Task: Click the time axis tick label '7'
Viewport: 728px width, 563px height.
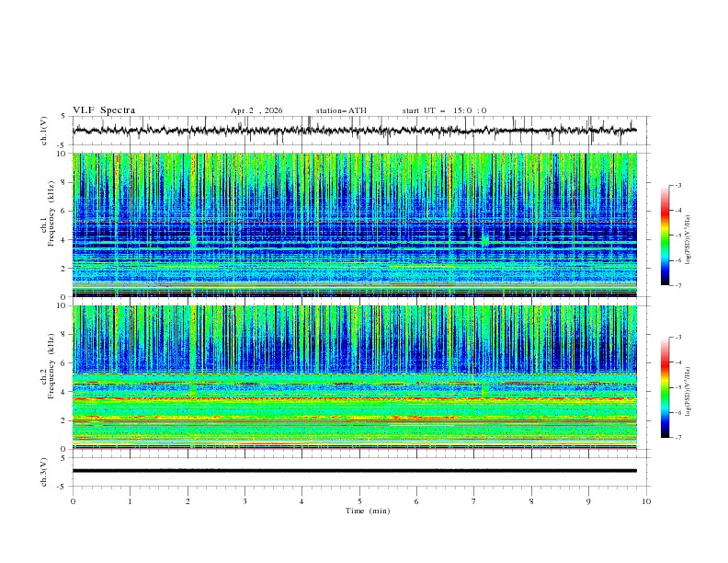Action: 474,501
